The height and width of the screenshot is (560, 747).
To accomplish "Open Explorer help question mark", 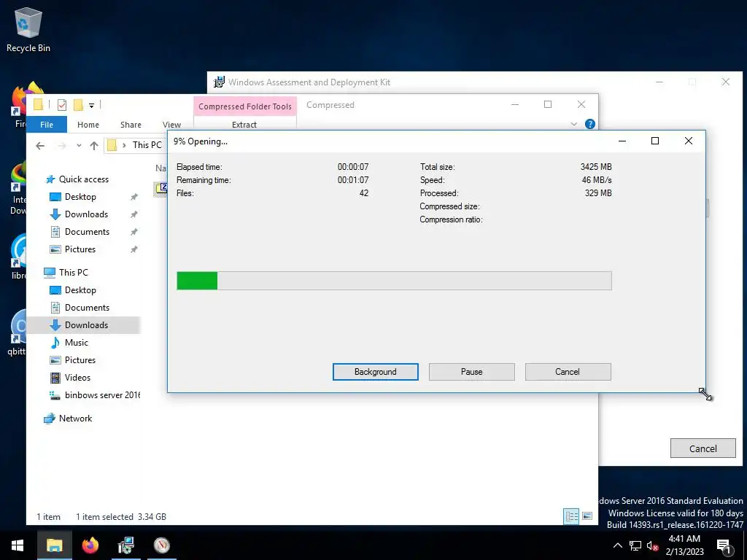I will [589, 124].
